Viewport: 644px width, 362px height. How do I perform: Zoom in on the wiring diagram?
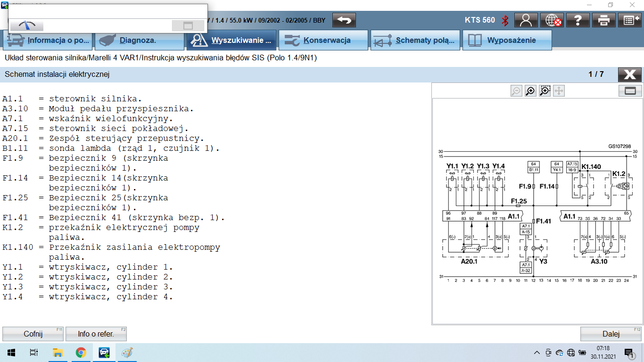pos(530,91)
